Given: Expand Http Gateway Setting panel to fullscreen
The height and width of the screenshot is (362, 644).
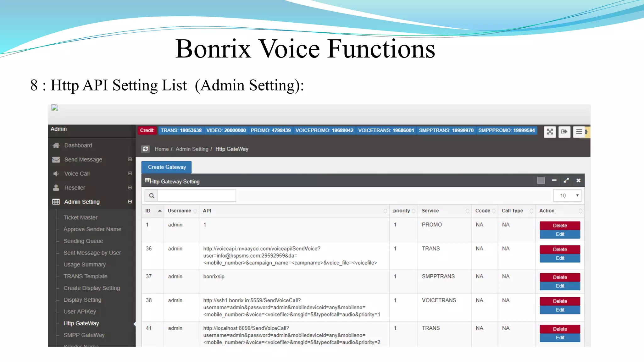Looking at the screenshot, I should (x=566, y=180).
